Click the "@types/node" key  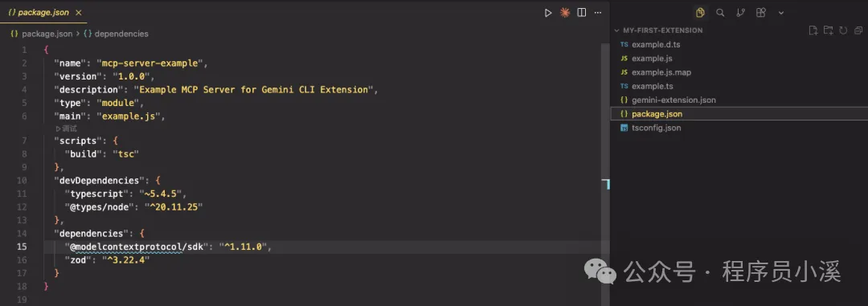(x=100, y=207)
